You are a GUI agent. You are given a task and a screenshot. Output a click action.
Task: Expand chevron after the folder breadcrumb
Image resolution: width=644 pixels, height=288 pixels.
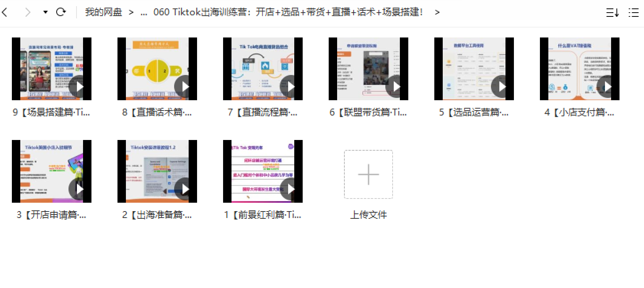click(437, 12)
